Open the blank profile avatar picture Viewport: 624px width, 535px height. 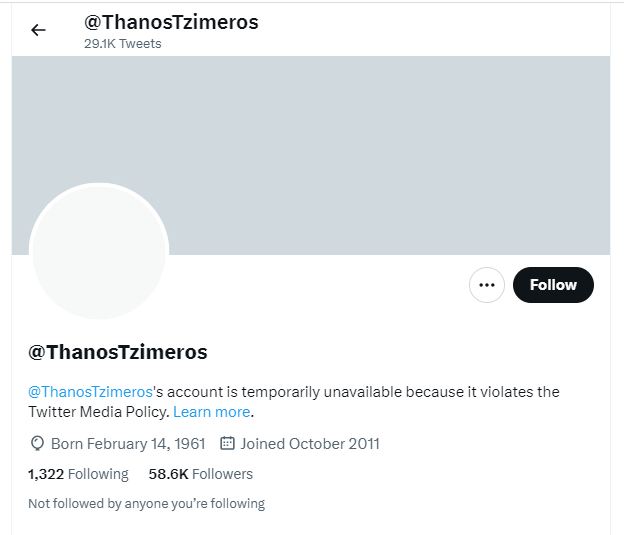coord(98,251)
